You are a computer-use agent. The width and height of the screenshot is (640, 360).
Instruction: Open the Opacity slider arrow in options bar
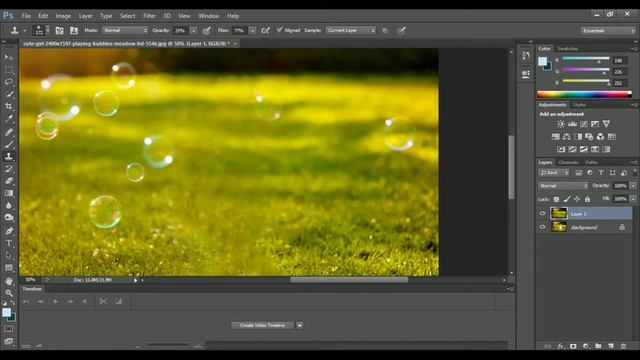pyautogui.click(x=193, y=30)
